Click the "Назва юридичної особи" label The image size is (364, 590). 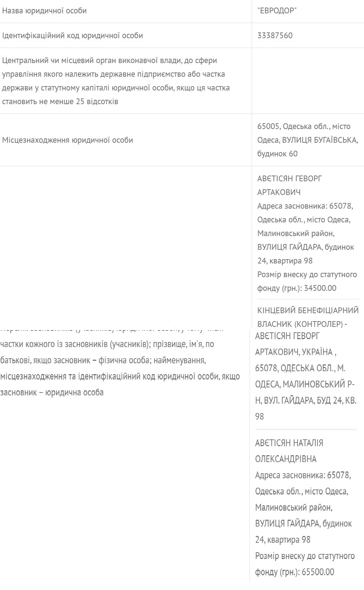[x=44, y=11]
